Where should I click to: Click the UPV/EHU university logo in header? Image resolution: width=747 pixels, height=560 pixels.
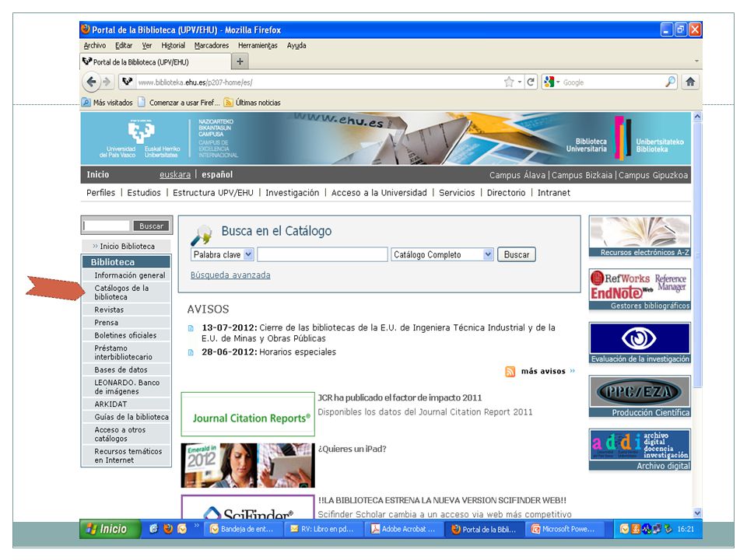coord(140,138)
